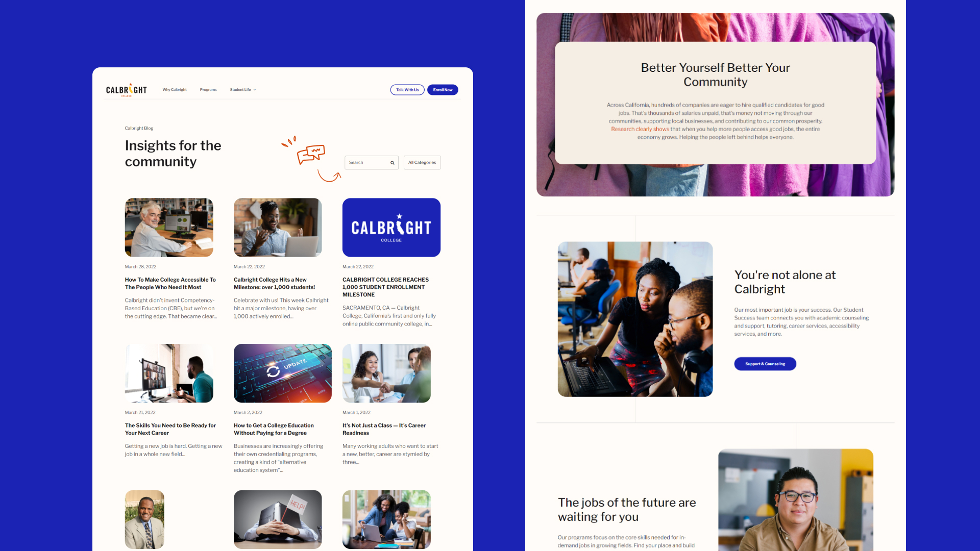The height and width of the screenshot is (551, 980).
Task: Click the Support and Counseling link
Action: click(764, 363)
